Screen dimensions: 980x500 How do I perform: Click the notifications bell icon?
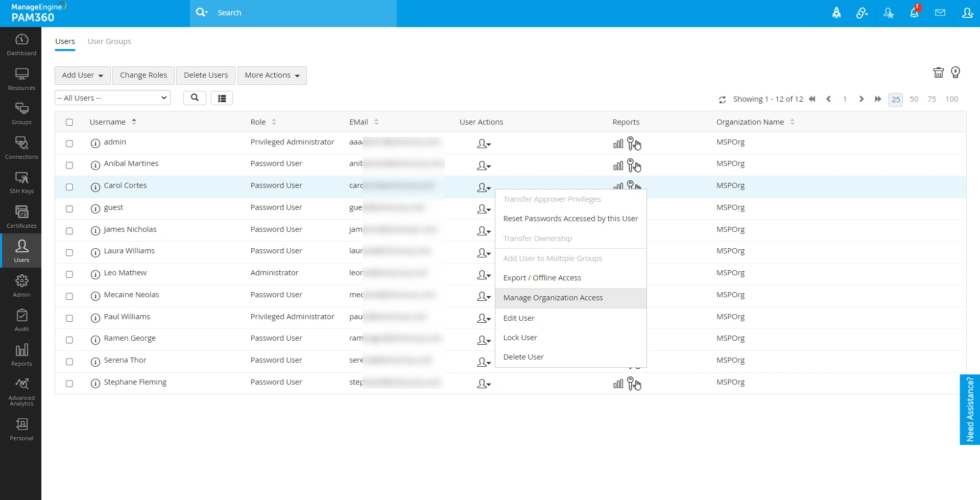914,13
